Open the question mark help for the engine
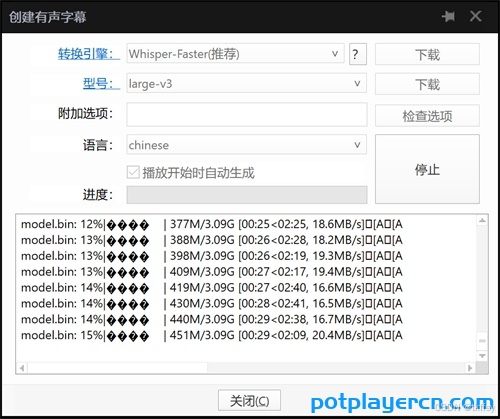Screen dimensions: 500x419 click(358, 54)
